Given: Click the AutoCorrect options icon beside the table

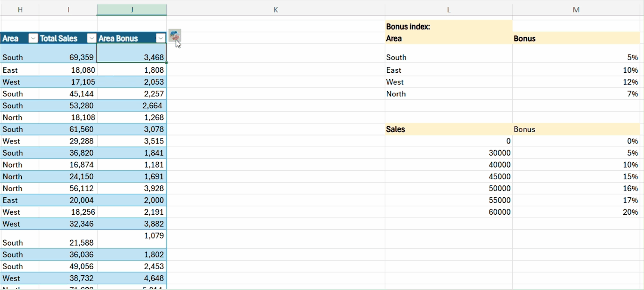Looking at the screenshot, I should tap(175, 35).
